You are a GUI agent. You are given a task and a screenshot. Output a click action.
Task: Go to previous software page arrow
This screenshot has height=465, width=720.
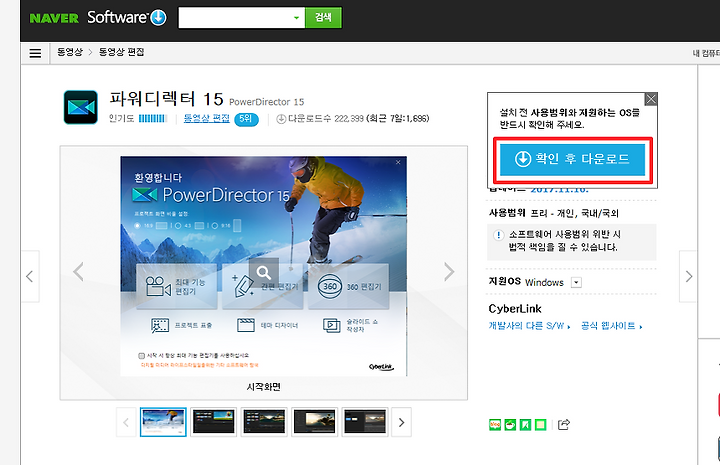point(30,276)
